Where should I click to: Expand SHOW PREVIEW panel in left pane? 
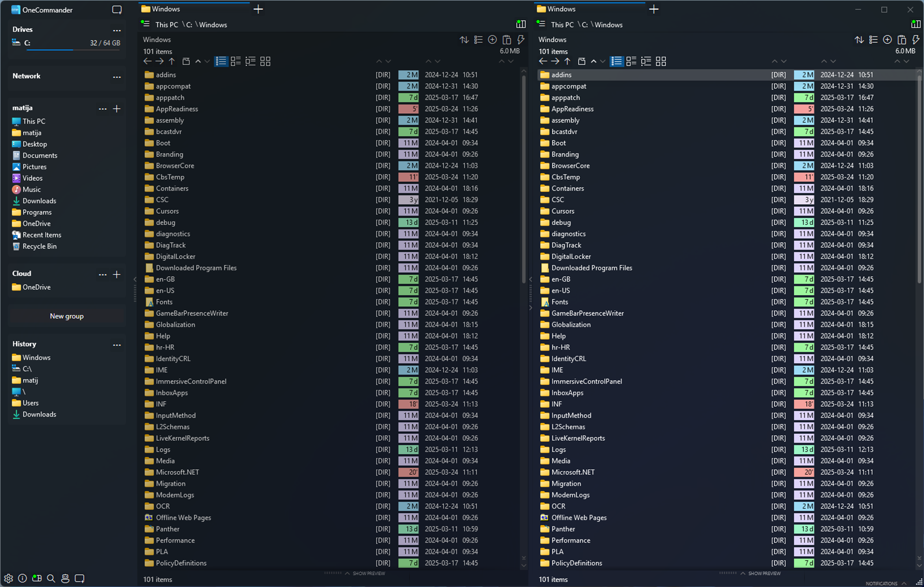(x=365, y=574)
